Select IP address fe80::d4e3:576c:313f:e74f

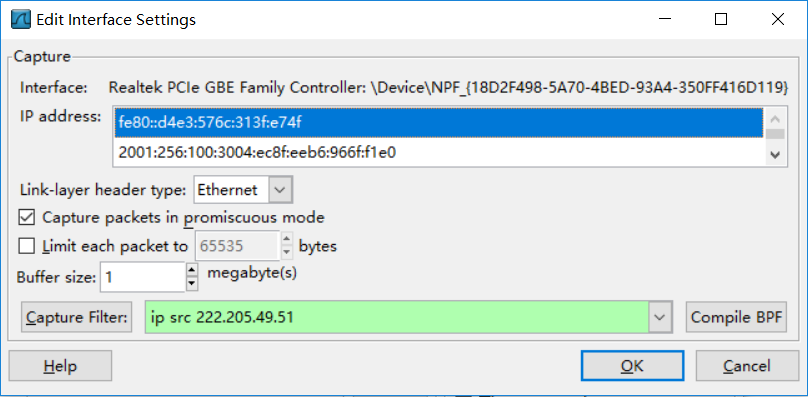tap(439, 123)
